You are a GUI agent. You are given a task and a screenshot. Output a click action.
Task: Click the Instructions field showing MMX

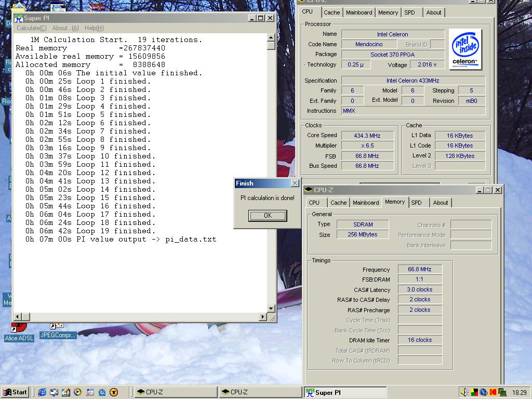tap(413, 111)
